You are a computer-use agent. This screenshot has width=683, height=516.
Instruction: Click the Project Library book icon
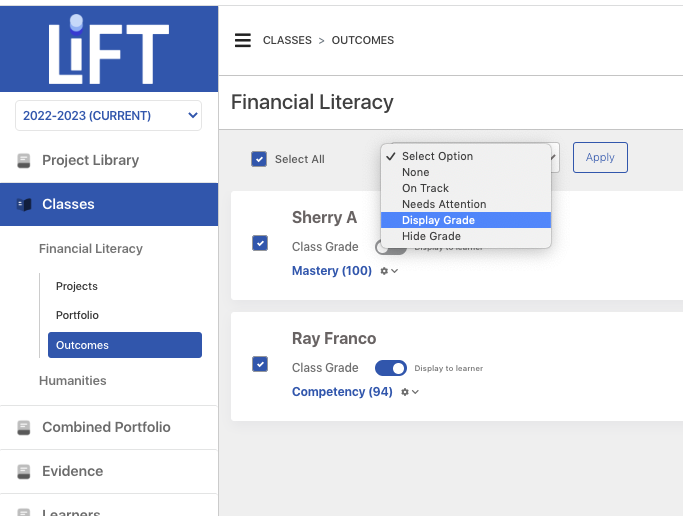24,161
